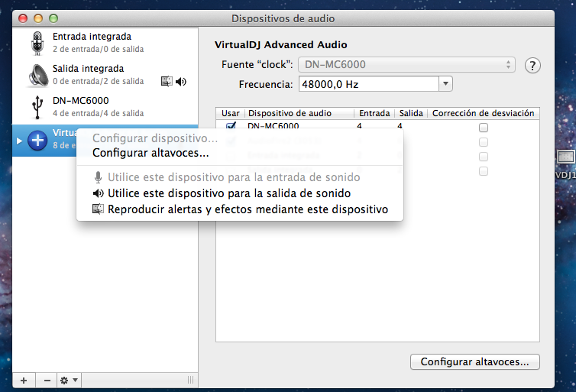Click the VDJ1 desktop drive icon
This screenshot has width=576, height=392.
[565, 158]
